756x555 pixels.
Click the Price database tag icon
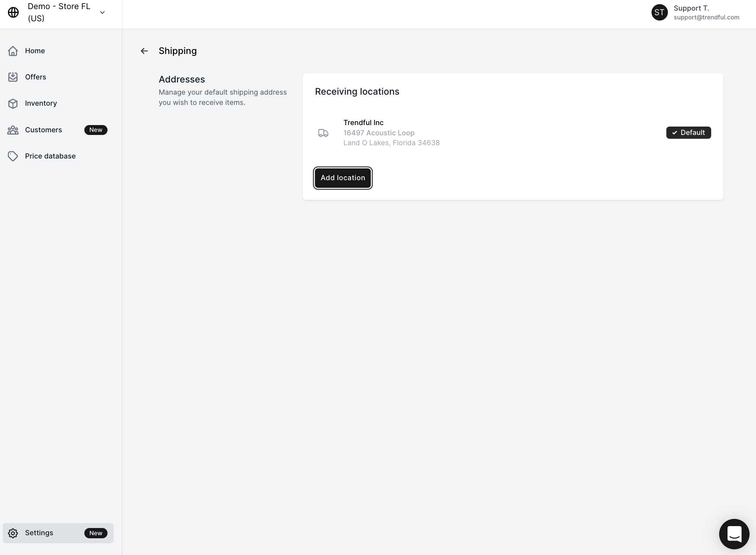tap(13, 156)
